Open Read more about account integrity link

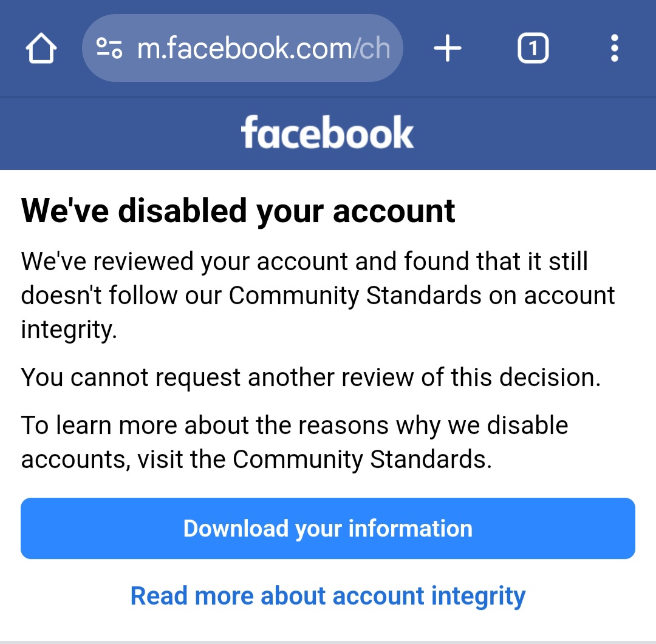tap(328, 596)
